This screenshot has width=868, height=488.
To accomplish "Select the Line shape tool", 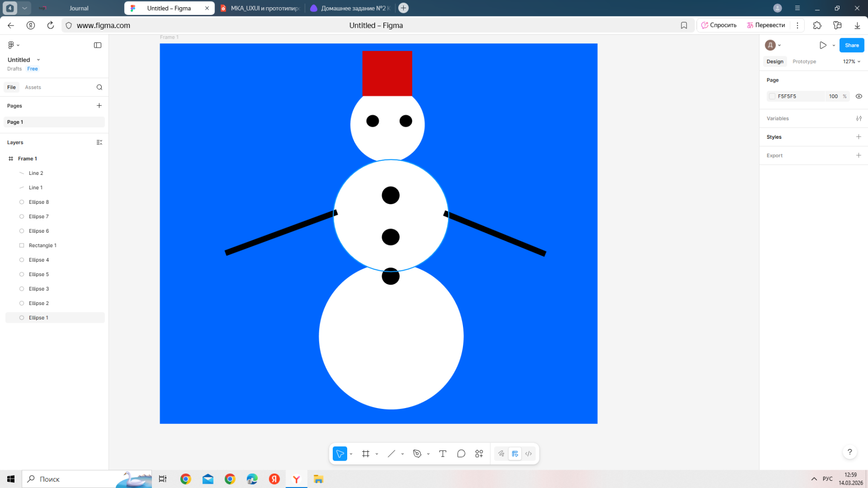I will (x=391, y=454).
